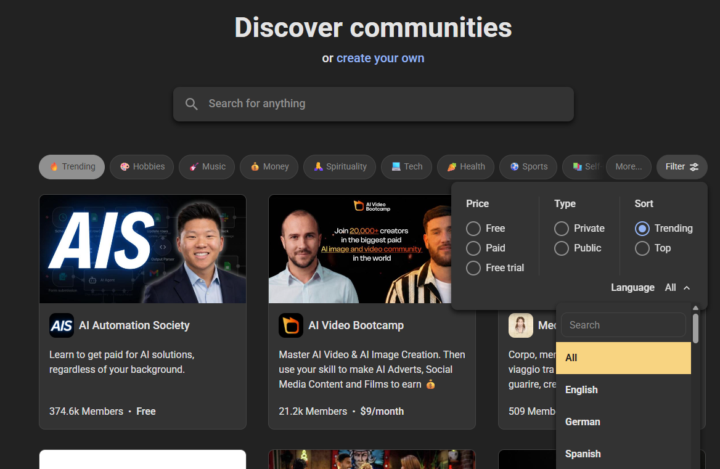Image resolution: width=720 pixels, height=469 pixels.
Task: Click the AI Video Bootcamp banner image
Action: 360,249
